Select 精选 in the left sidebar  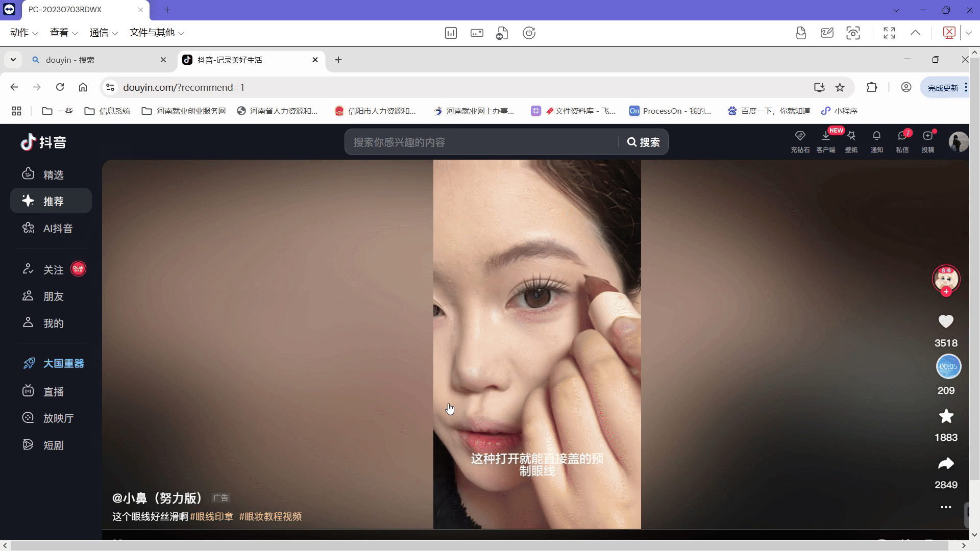tap(53, 175)
